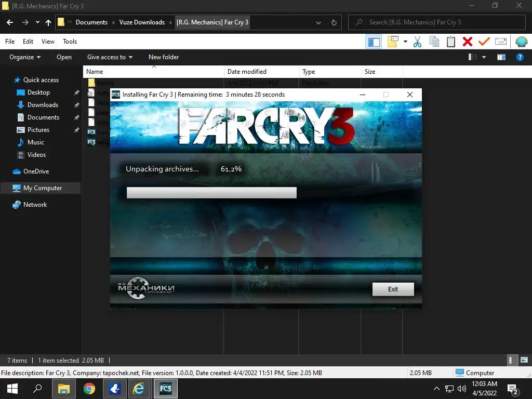Click the orange checkmark Properties icon

click(484, 42)
